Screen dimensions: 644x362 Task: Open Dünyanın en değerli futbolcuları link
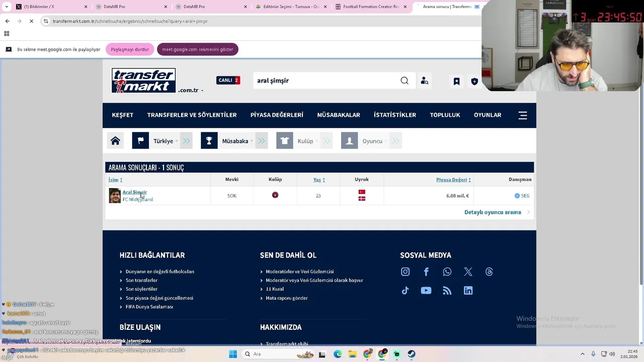[159, 271]
